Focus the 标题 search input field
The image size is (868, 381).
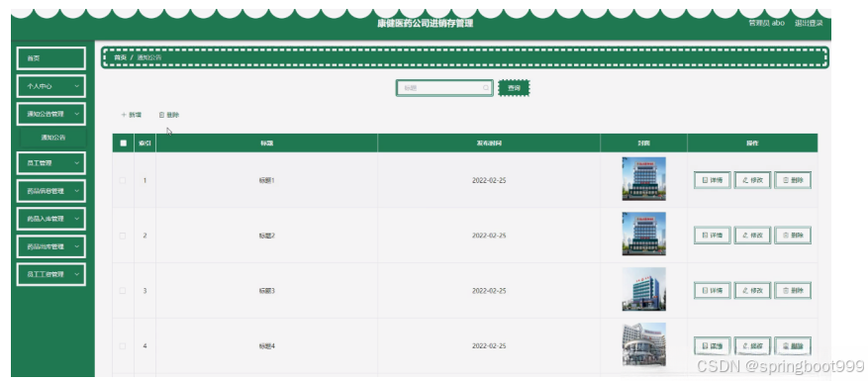pyautogui.click(x=444, y=88)
